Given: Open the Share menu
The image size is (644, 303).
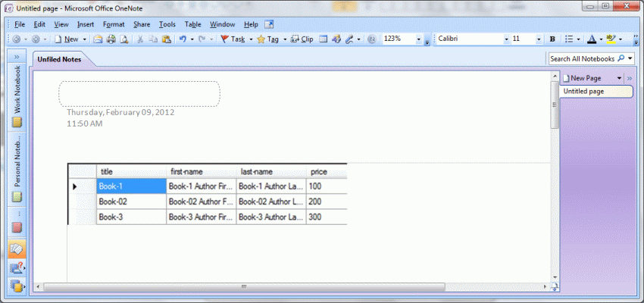Looking at the screenshot, I should (x=142, y=25).
